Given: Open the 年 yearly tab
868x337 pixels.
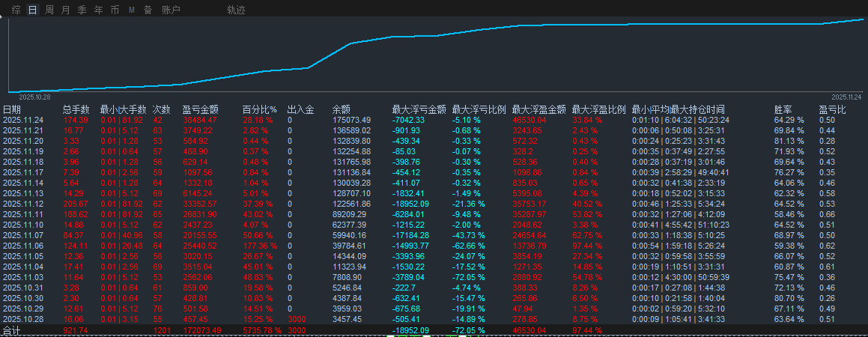Looking at the screenshot, I should (x=99, y=10).
